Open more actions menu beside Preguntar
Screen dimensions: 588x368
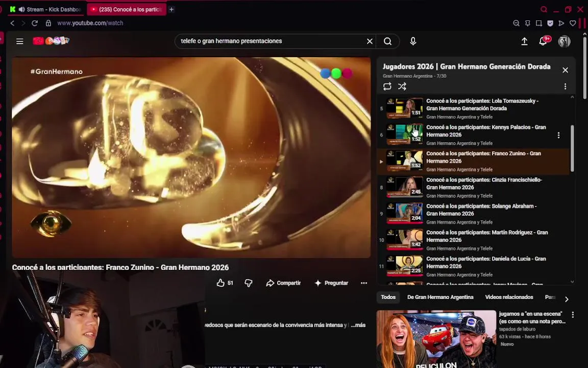click(364, 283)
